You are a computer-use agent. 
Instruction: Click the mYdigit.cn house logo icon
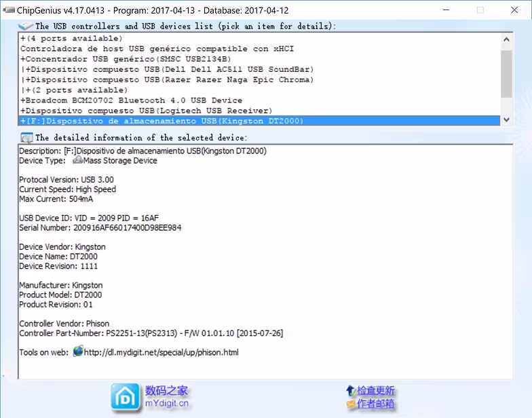click(x=125, y=398)
